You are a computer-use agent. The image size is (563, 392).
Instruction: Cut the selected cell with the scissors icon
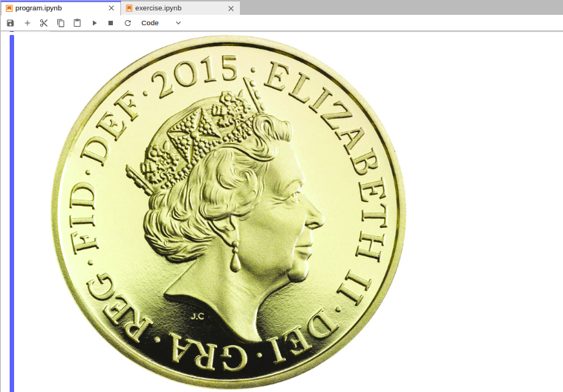(44, 23)
